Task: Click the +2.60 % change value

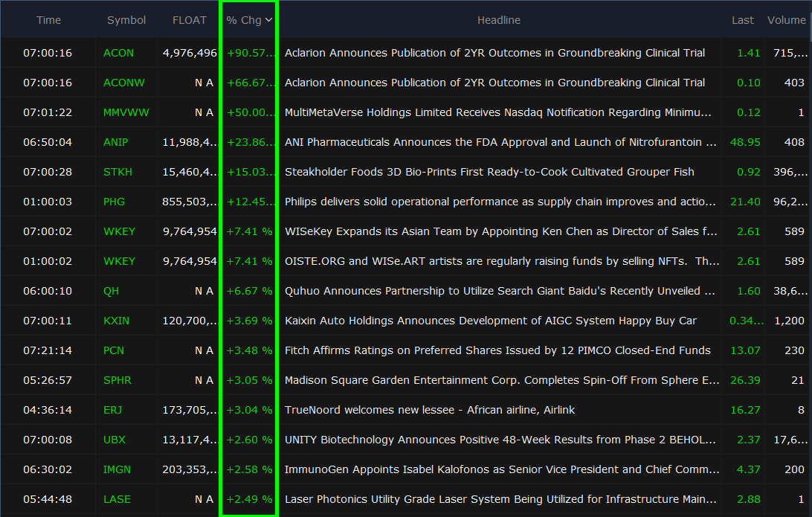Action: click(249, 440)
